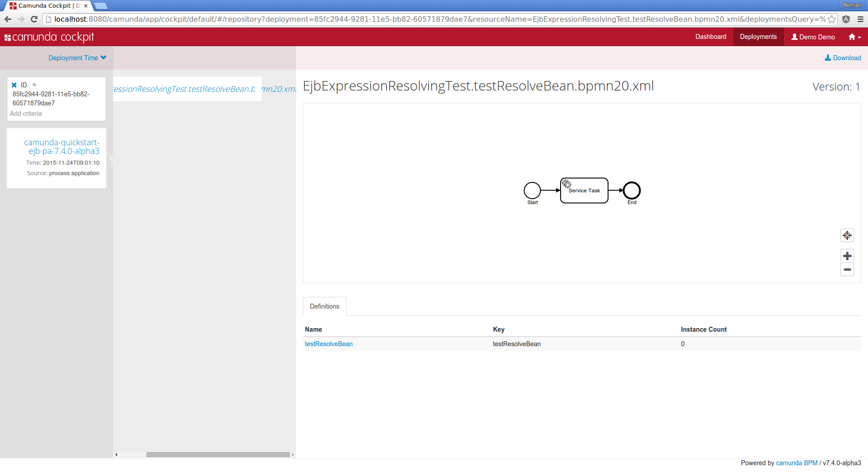
Task: Reset diagram view with the crosshair icon
Action: click(x=847, y=235)
